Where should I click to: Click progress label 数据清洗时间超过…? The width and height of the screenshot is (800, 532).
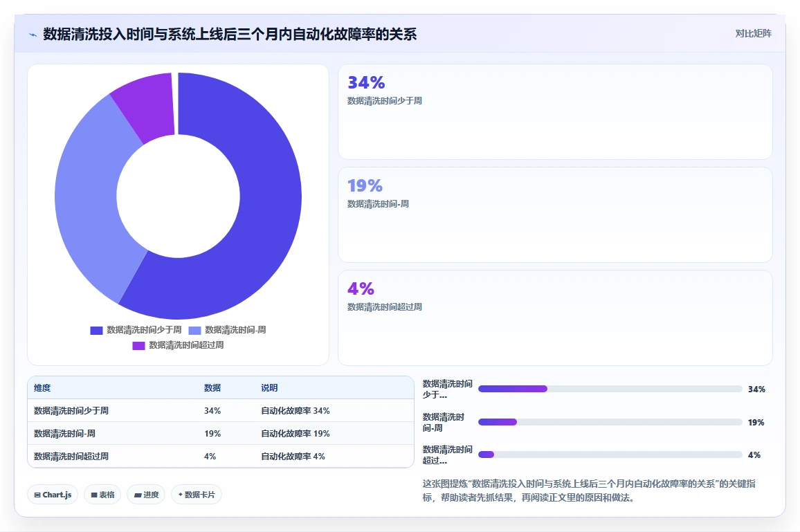[448, 455]
